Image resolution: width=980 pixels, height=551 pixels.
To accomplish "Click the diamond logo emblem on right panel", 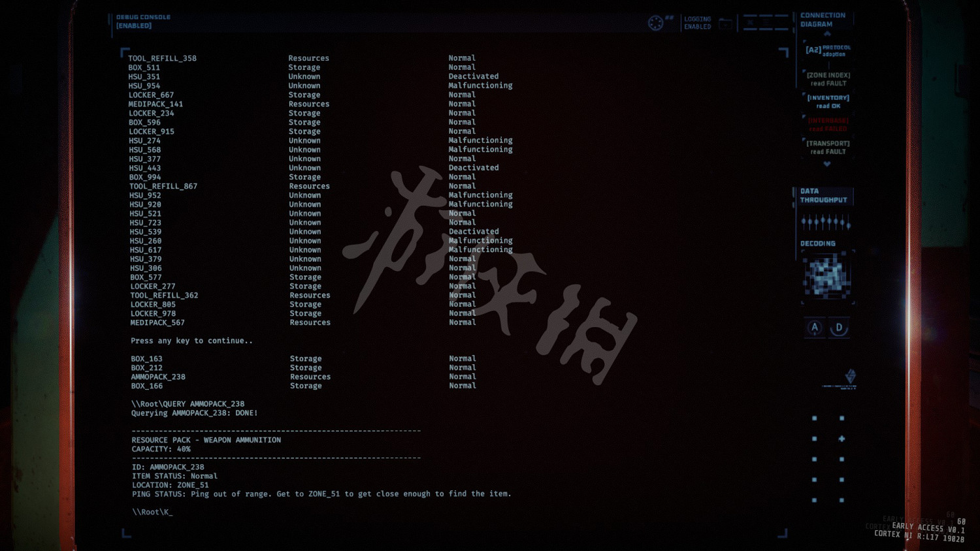I will click(850, 375).
